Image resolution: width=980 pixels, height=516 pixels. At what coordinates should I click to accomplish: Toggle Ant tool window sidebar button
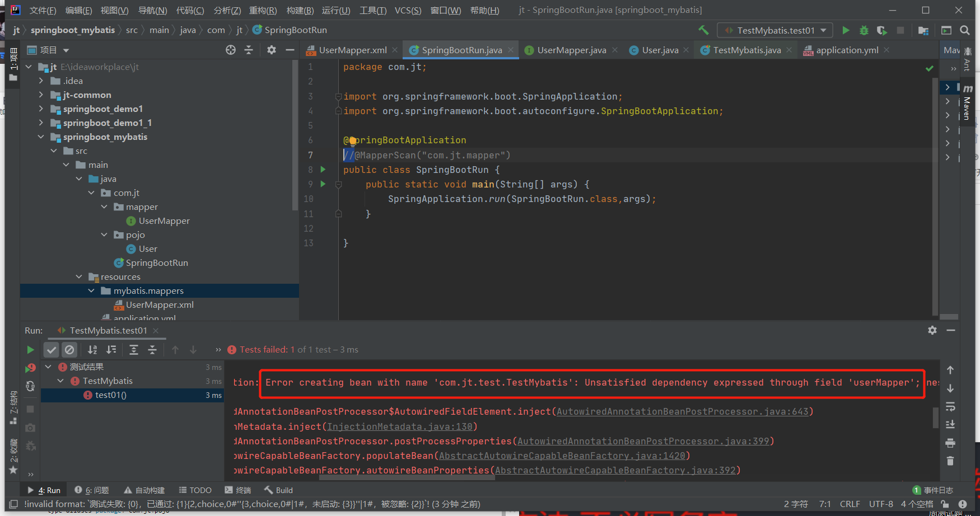pyautogui.click(x=967, y=59)
